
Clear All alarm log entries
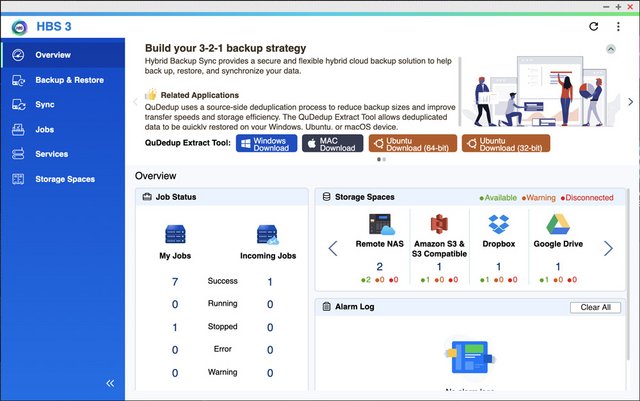coord(596,307)
